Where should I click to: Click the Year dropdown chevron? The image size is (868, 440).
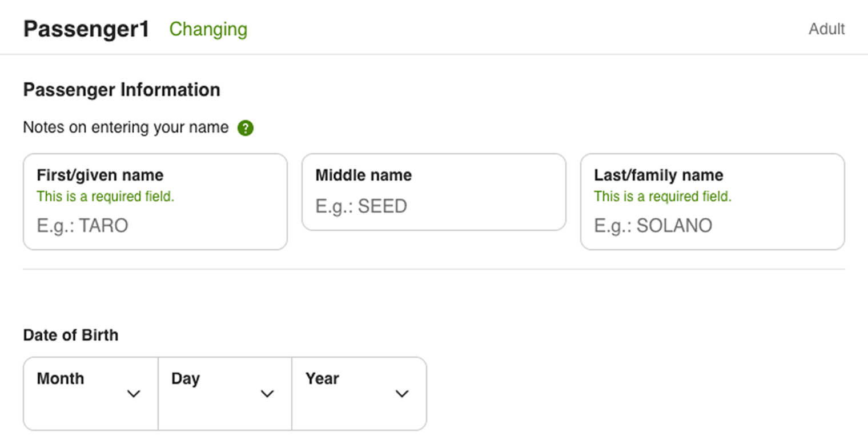(x=402, y=394)
